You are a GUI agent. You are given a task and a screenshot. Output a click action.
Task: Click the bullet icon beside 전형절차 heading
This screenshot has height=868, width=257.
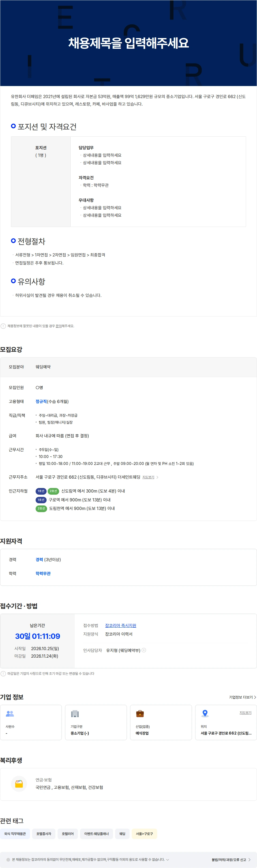click(x=13, y=241)
